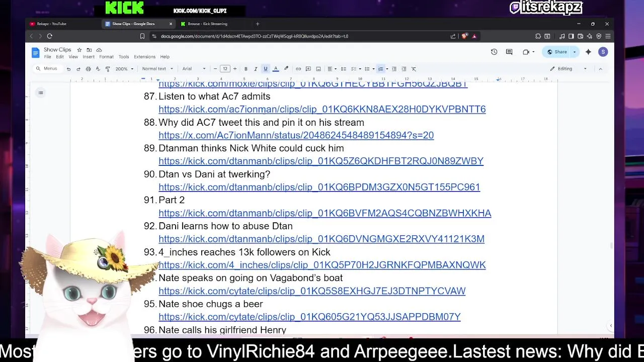Open the text color picker

(276, 69)
